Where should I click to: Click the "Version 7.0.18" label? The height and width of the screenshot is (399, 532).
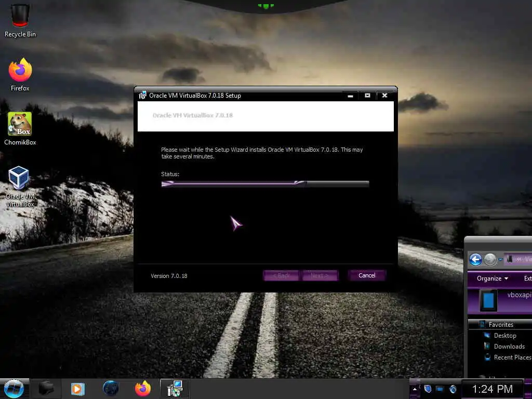pyautogui.click(x=169, y=276)
